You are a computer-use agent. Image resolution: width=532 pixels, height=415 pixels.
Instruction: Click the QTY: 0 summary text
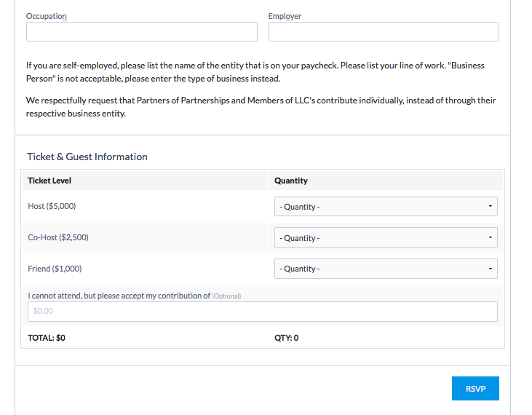click(x=286, y=338)
